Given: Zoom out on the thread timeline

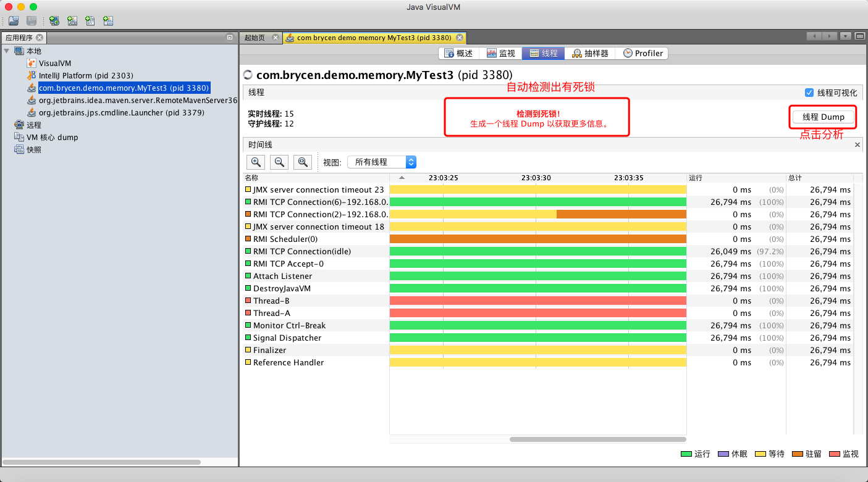Looking at the screenshot, I should coord(279,162).
